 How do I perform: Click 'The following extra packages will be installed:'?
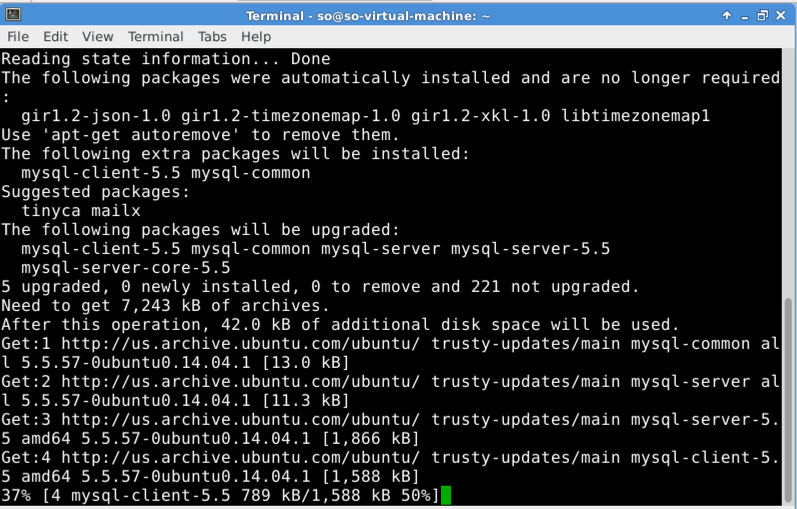pos(235,154)
